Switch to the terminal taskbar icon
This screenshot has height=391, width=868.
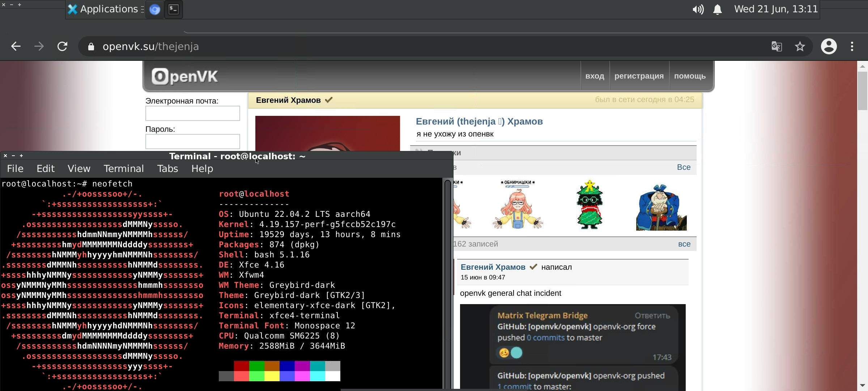pyautogui.click(x=174, y=9)
